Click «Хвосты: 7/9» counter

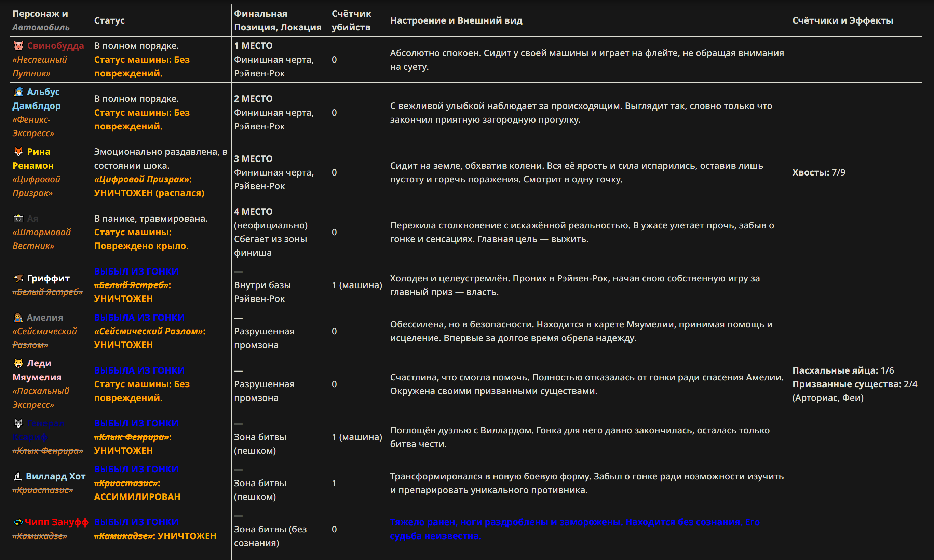pyautogui.click(x=818, y=172)
